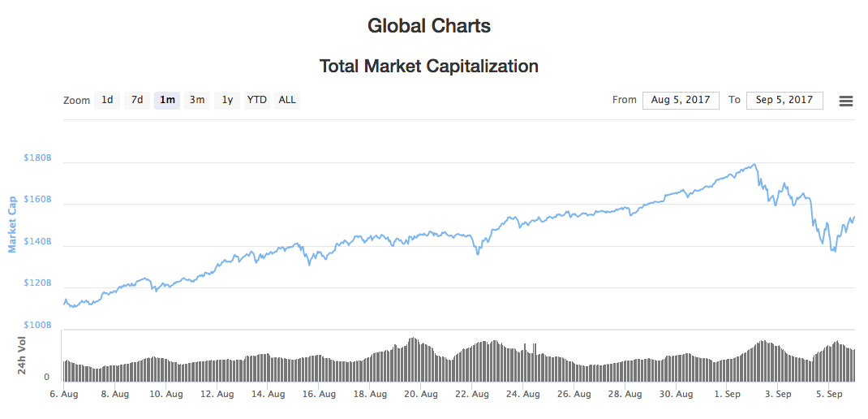Click the Global Charts heading

429,26
